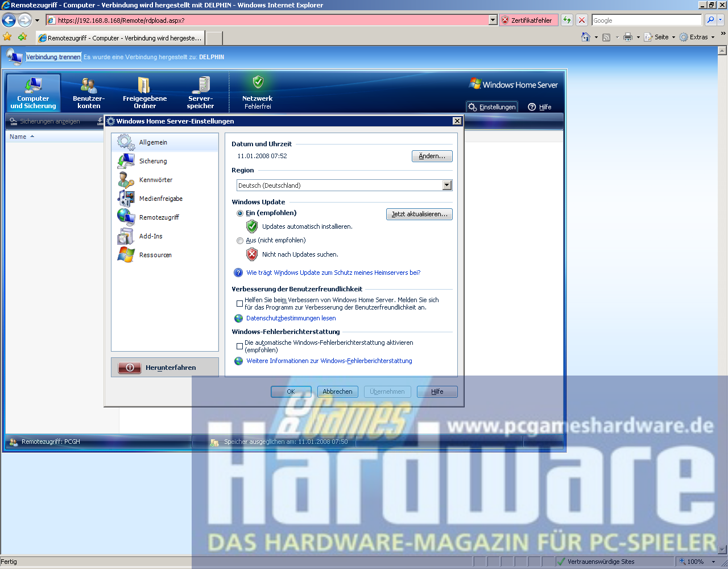The height and width of the screenshot is (569, 728).
Task: Open Hilfe in console header
Action: pyautogui.click(x=540, y=107)
